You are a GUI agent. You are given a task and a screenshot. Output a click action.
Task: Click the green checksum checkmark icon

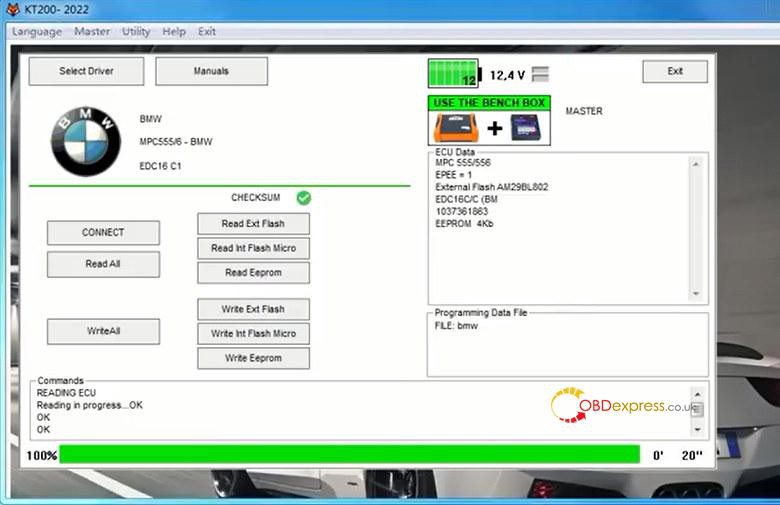[x=303, y=198]
